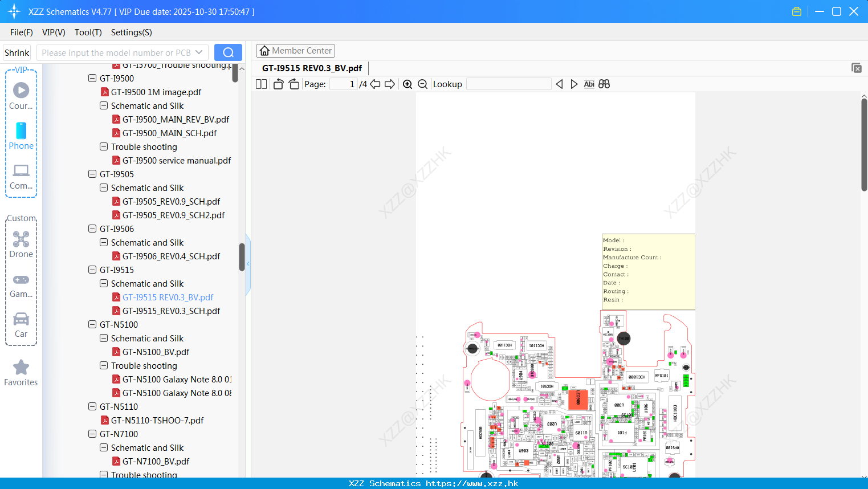Open GT-I9505_REV0.9_SCH.pdf
868x489 pixels.
coord(171,201)
